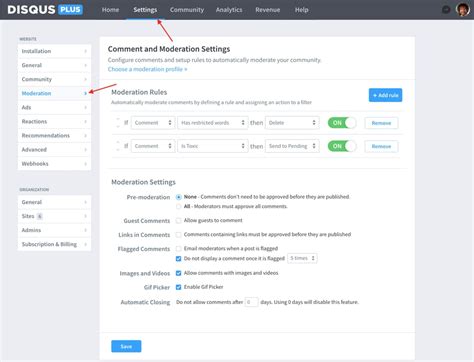Select All pre-moderation option

(x=179, y=206)
